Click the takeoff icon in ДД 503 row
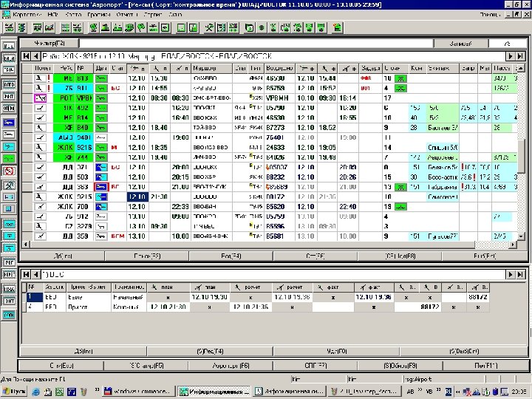532x399 pixels. click(x=40, y=177)
